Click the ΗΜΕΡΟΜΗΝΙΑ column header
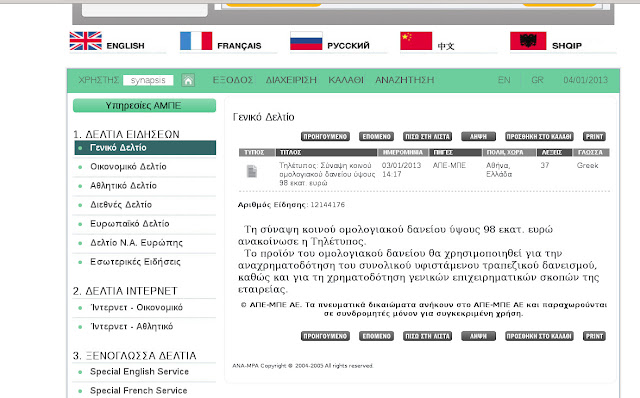Screen dimensions: 640x398 pos(403,152)
